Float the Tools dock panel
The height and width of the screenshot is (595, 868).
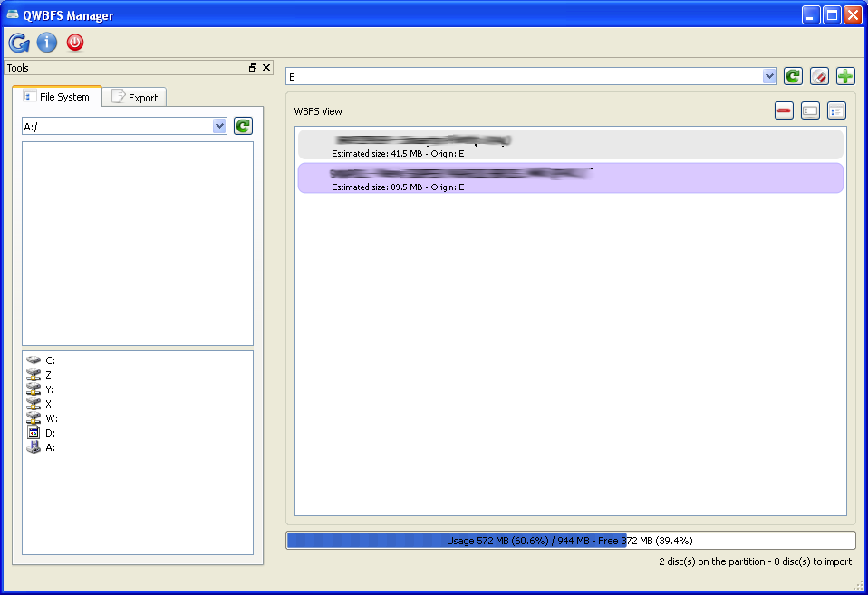pyautogui.click(x=253, y=68)
